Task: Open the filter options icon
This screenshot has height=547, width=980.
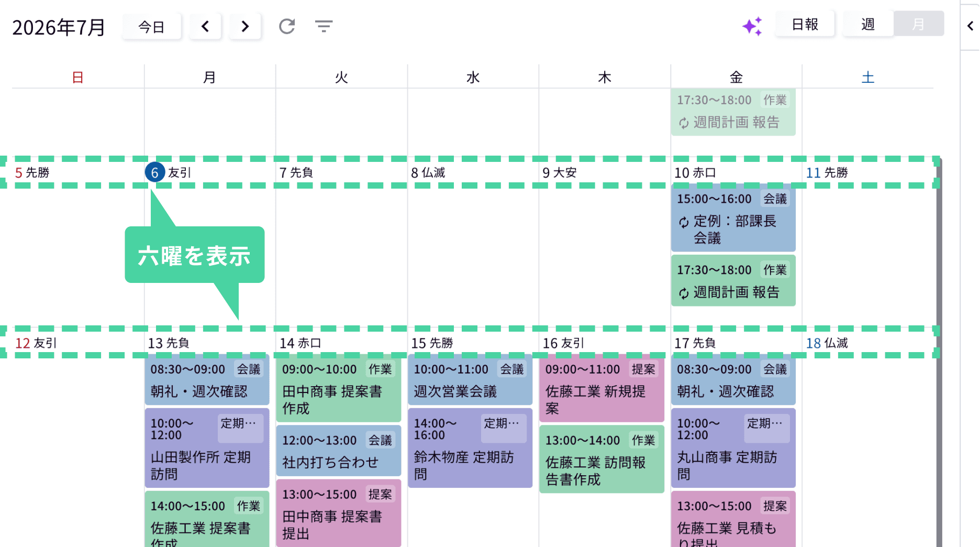Action: [324, 26]
